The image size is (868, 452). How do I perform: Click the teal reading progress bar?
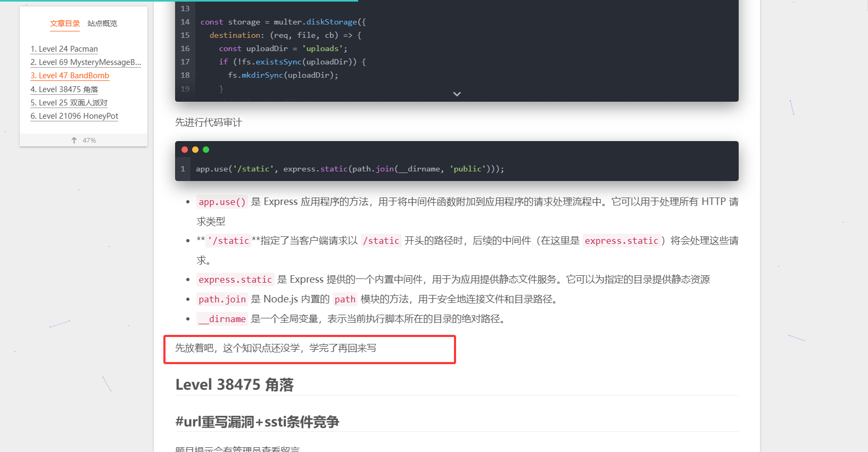coord(179,1)
